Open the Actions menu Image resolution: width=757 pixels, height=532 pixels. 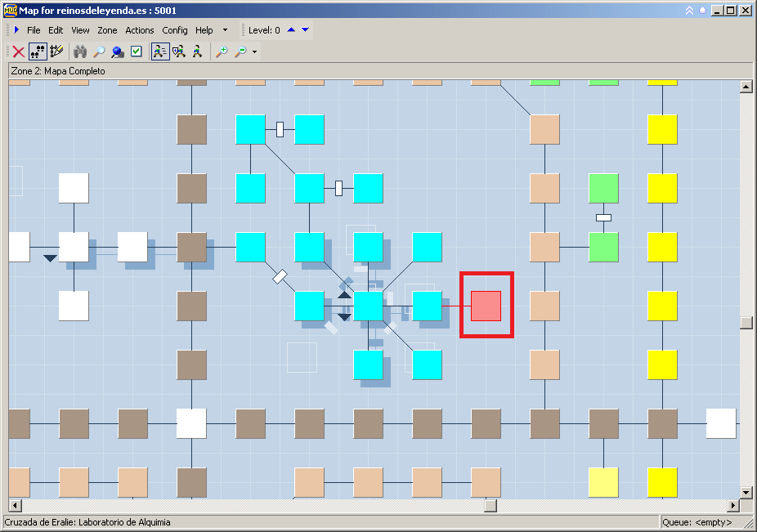pos(140,30)
